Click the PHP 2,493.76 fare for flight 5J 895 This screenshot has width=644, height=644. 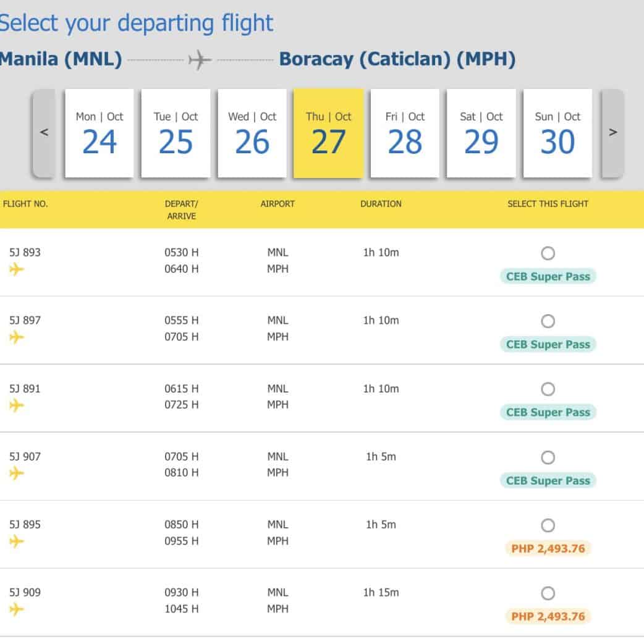point(548,548)
